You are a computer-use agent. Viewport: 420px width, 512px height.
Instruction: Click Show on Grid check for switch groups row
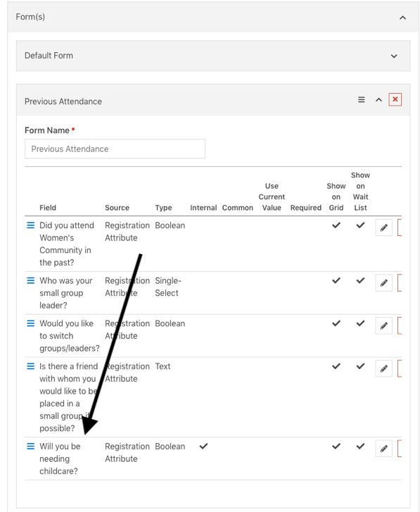[x=336, y=323]
